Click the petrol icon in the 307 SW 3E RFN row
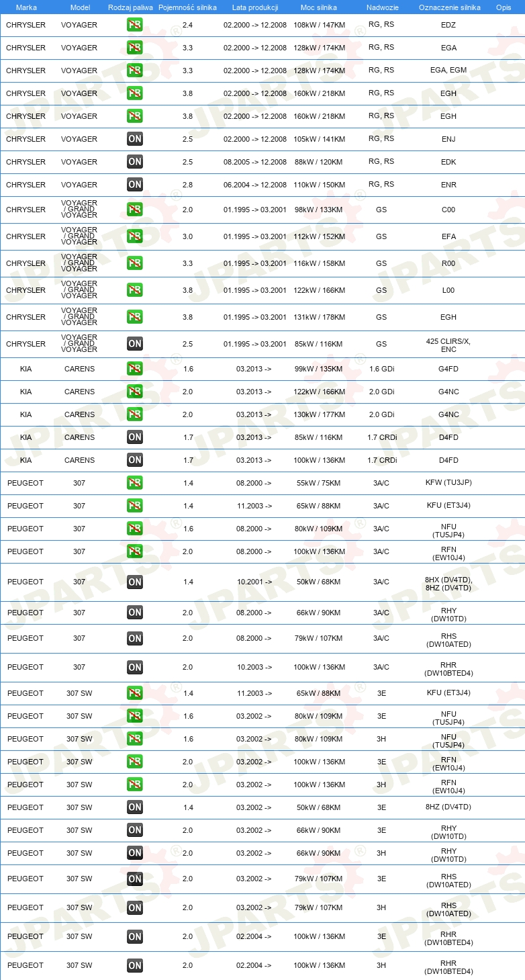525x980 pixels. [x=135, y=762]
